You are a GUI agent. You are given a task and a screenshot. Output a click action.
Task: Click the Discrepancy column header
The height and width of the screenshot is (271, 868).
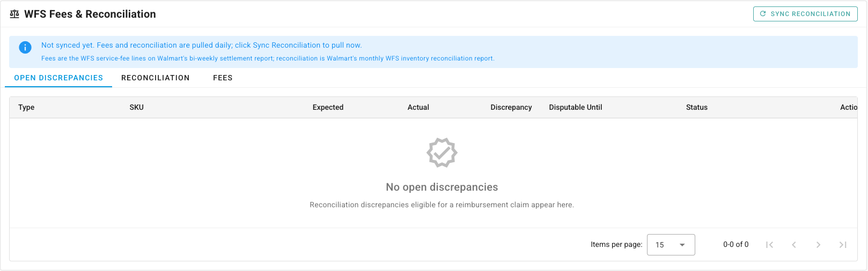click(511, 107)
